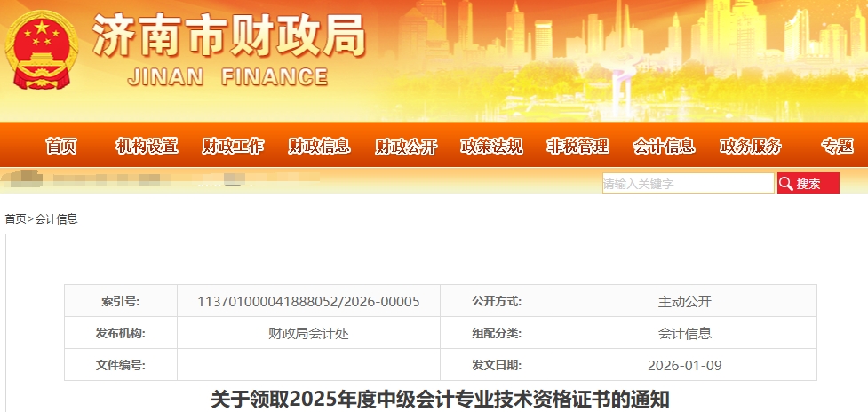868x412 pixels.
Task: Click the 主动公开 value cell
Action: [x=685, y=301]
